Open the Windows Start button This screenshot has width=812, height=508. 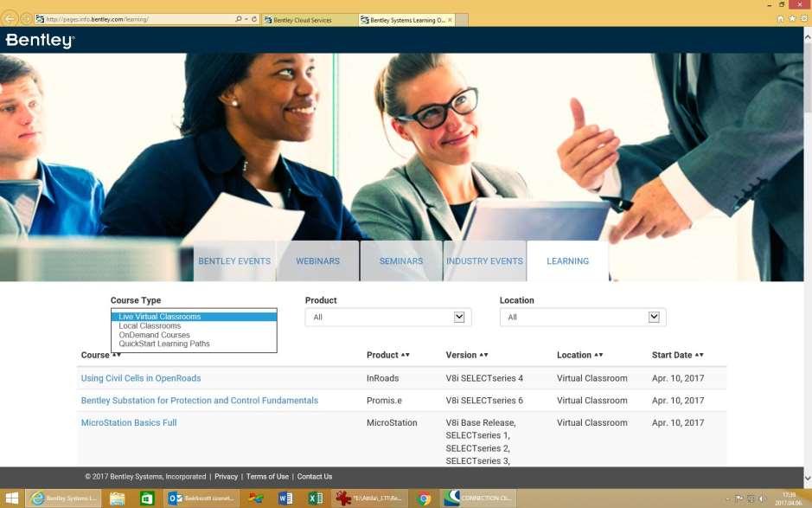click(11, 498)
